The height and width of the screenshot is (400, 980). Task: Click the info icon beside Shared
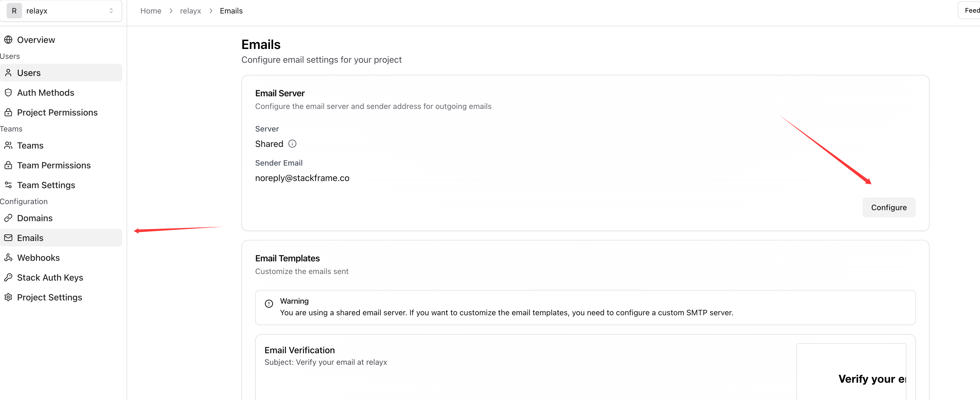[x=292, y=144]
